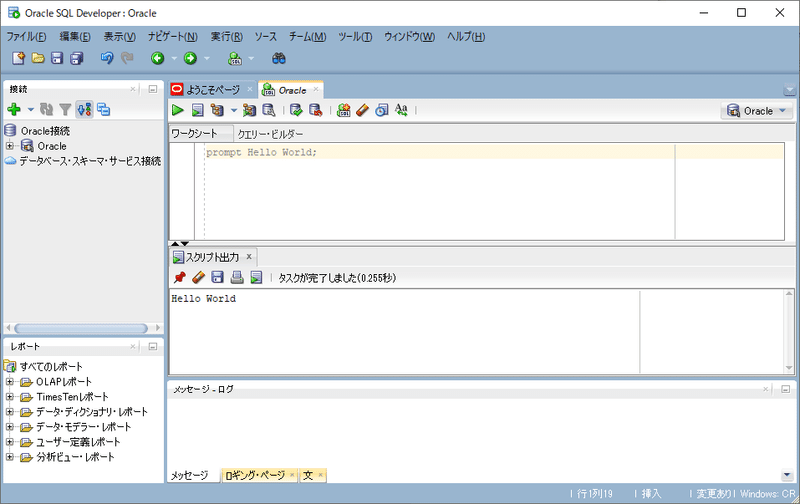Click the Unshared SQL Worksheet icon
This screenshot has height=504, width=800.
point(344,110)
